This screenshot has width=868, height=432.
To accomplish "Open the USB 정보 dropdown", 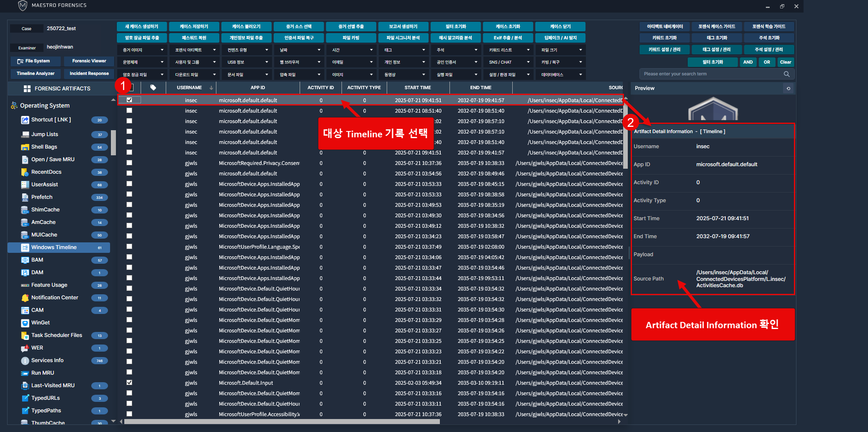I will 247,62.
